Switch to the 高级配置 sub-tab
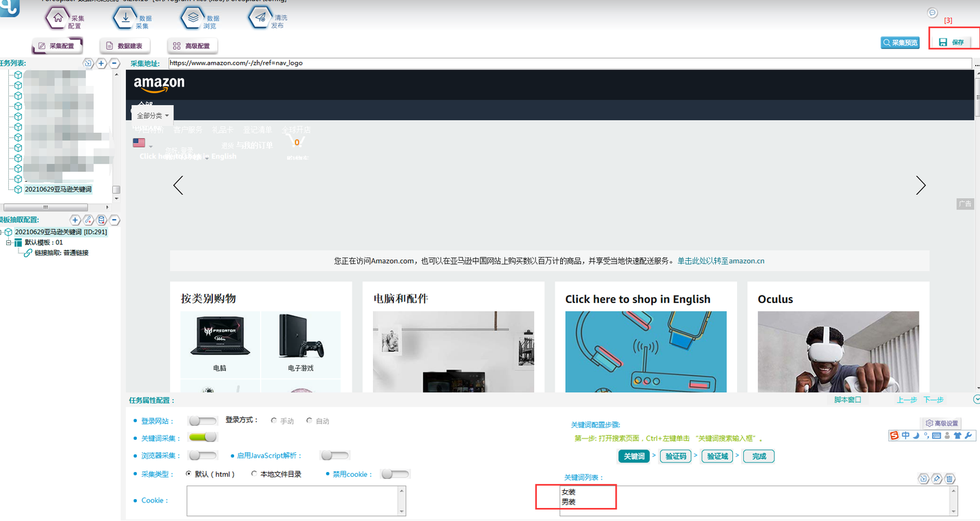980x521 pixels. click(193, 46)
